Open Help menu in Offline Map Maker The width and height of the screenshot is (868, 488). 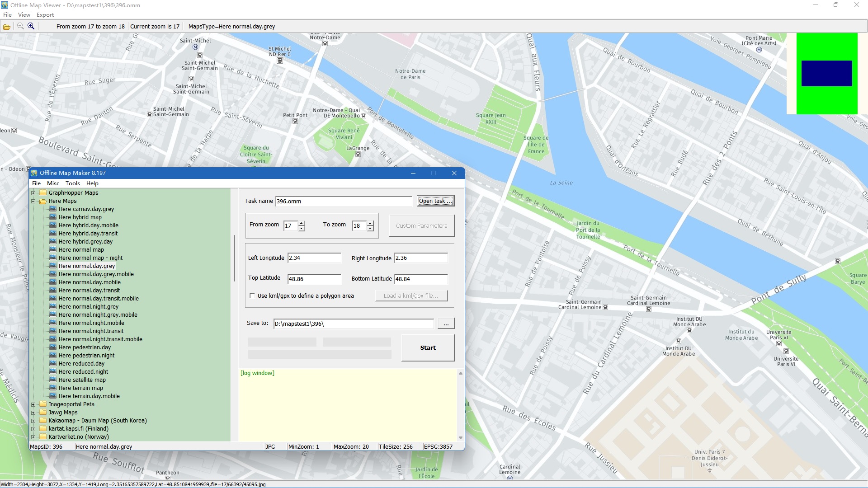click(x=92, y=183)
